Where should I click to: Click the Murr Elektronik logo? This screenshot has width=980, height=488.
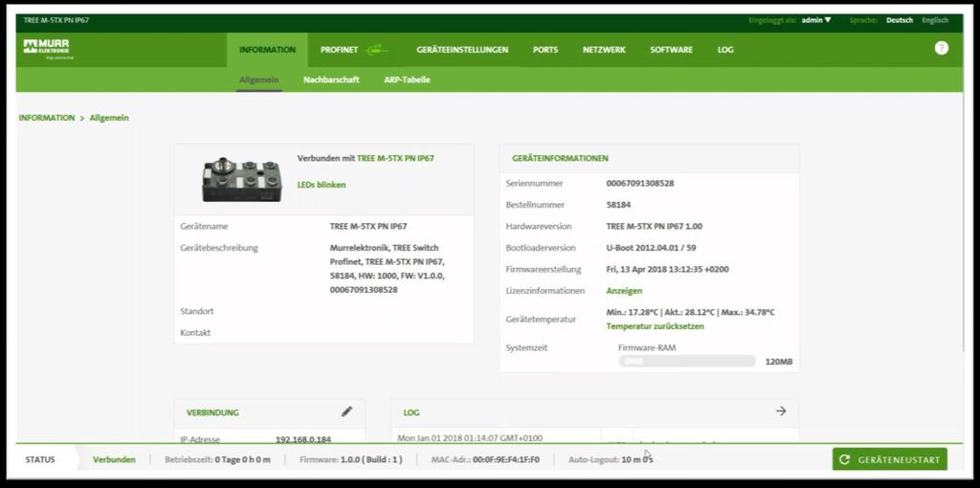click(48, 50)
